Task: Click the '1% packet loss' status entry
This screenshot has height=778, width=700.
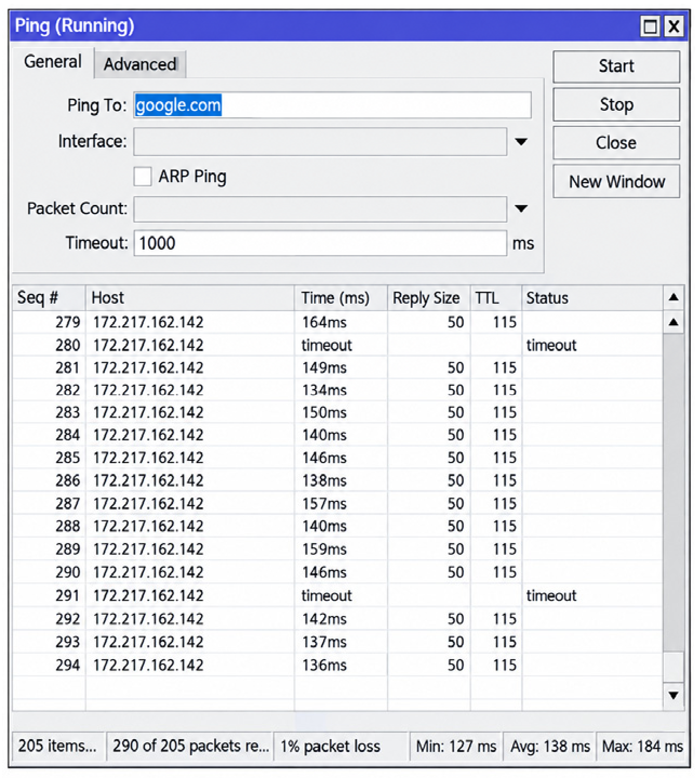Action: (x=341, y=747)
